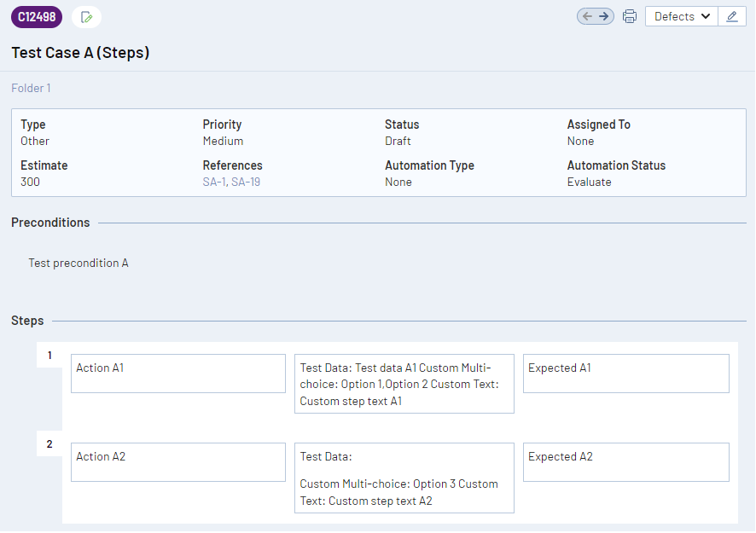This screenshot has width=756, height=533.
Task: Click the Test precondition A text
Action: click(x=79, y=263)
